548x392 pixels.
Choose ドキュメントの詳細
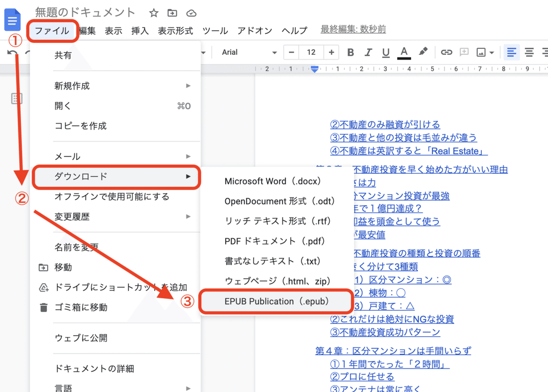tap(115, 368)
